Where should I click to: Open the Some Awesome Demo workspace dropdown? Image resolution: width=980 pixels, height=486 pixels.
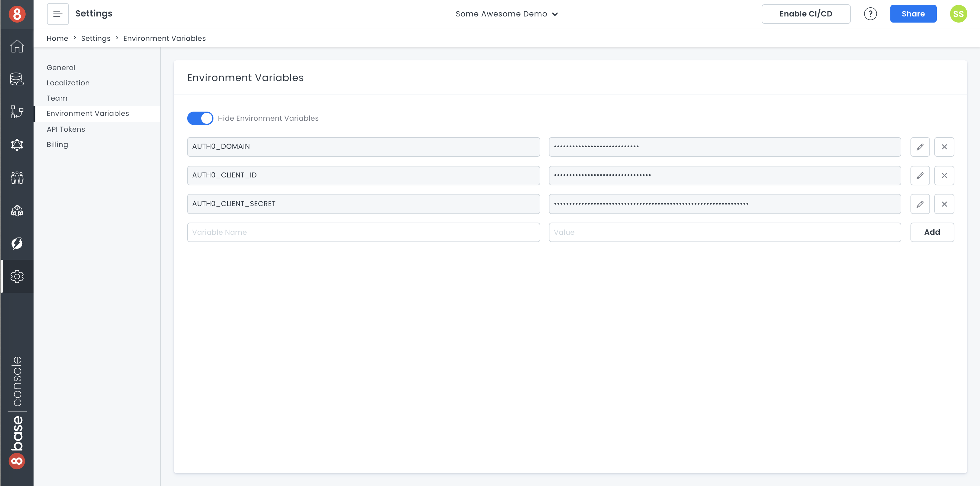click(x=506, y=14)
